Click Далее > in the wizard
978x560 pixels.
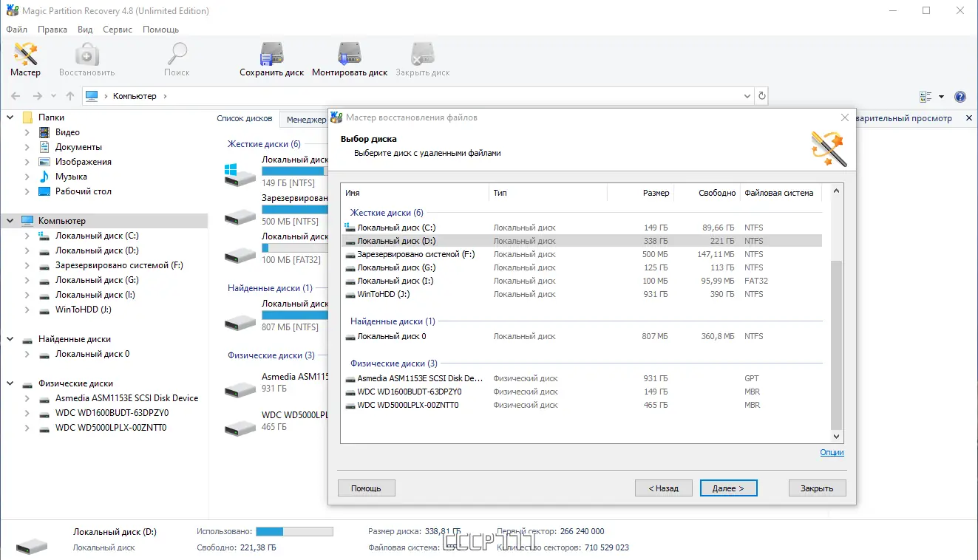(x=728, y=488)
